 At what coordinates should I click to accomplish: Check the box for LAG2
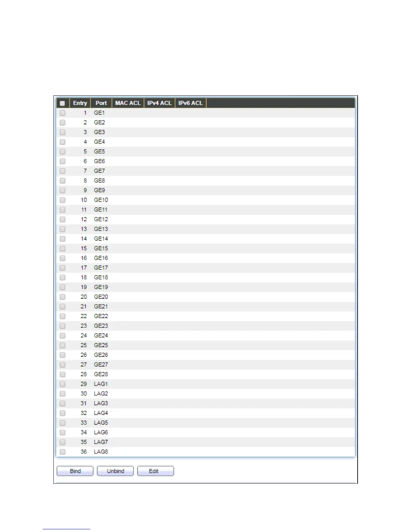(x=62, y=394)
